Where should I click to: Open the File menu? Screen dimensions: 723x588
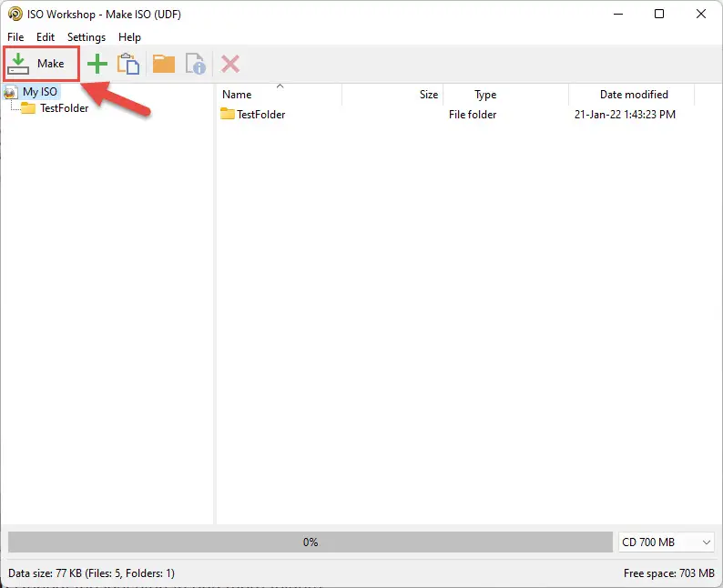pyautogui.click(x=15, y=37)
